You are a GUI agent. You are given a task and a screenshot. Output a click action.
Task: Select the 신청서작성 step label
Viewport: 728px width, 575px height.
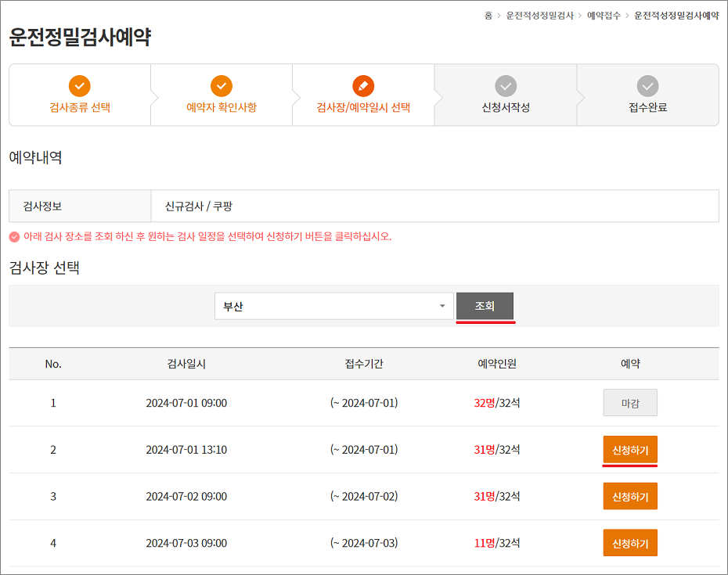pyautogui.click(x=506, y=107)
